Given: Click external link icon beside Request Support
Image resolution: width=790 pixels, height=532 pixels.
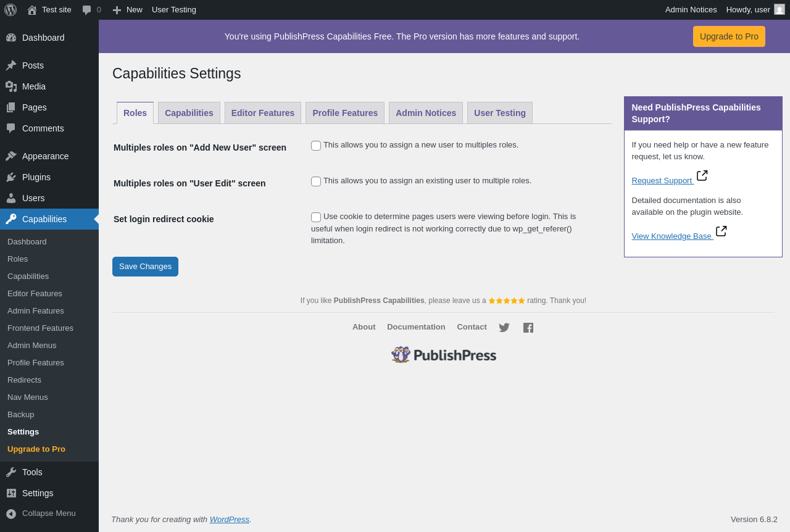Looking at the screenshot, I should click(x=702, y=176).
